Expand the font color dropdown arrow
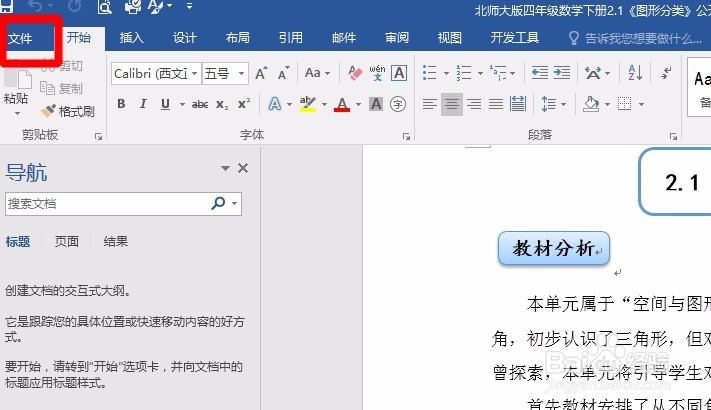This screenshot has width=711, height=410. (x=358, y=104)
